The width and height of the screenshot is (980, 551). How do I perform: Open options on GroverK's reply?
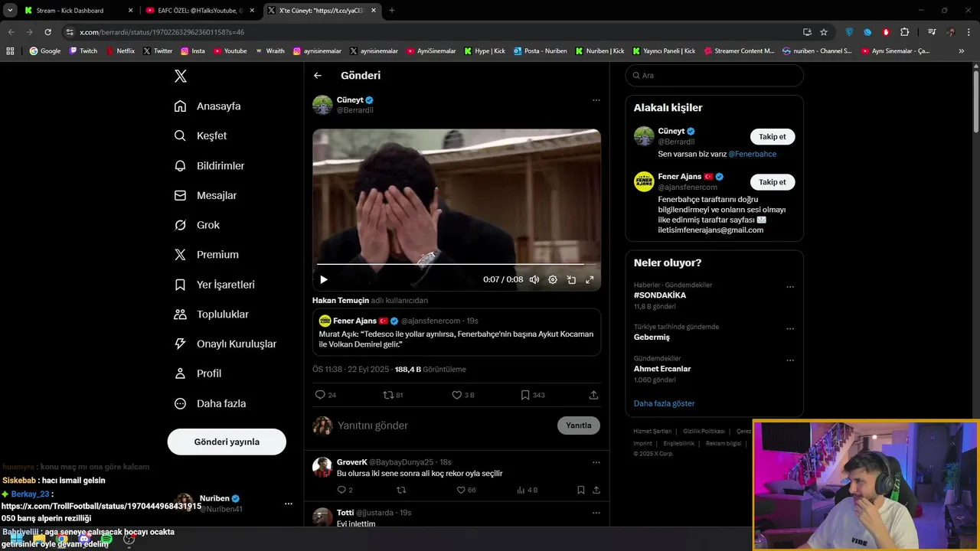click(596, 462)
